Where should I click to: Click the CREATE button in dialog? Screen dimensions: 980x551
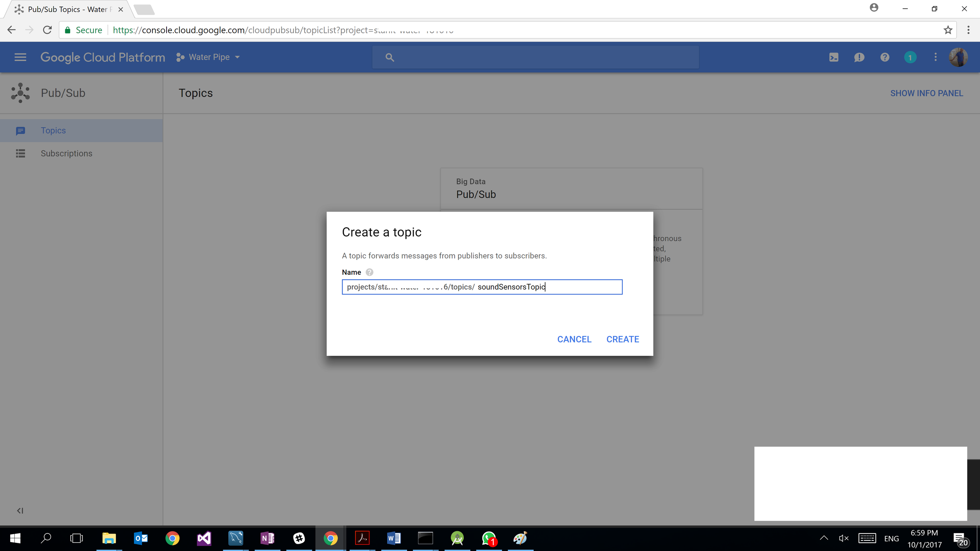[x=622, y=339]
